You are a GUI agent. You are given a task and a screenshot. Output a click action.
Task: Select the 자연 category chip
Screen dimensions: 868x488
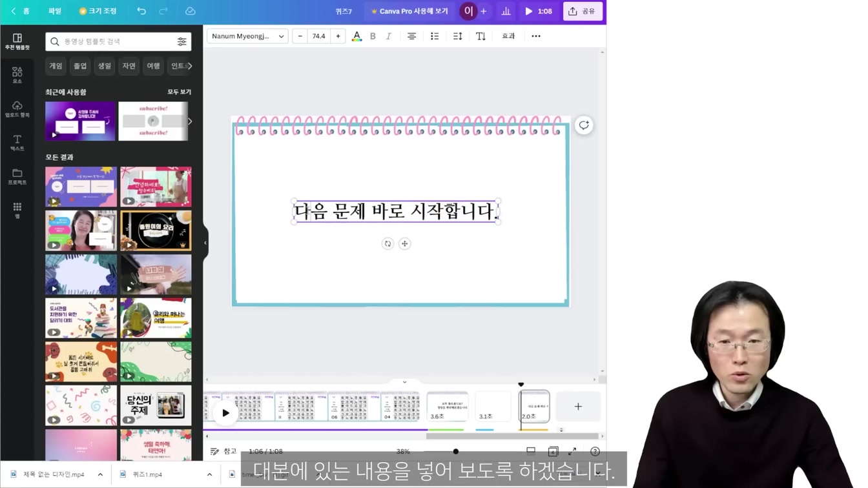129,66
